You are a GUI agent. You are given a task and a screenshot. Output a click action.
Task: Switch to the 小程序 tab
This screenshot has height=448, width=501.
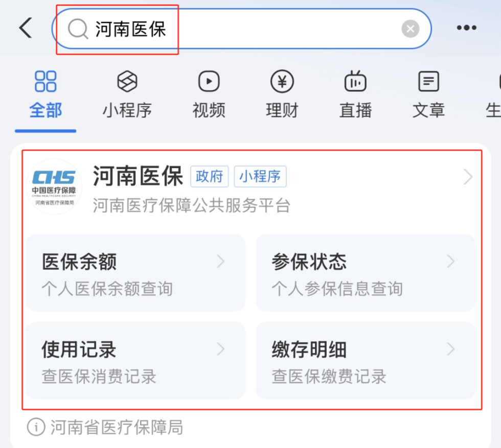coord(127,95)
